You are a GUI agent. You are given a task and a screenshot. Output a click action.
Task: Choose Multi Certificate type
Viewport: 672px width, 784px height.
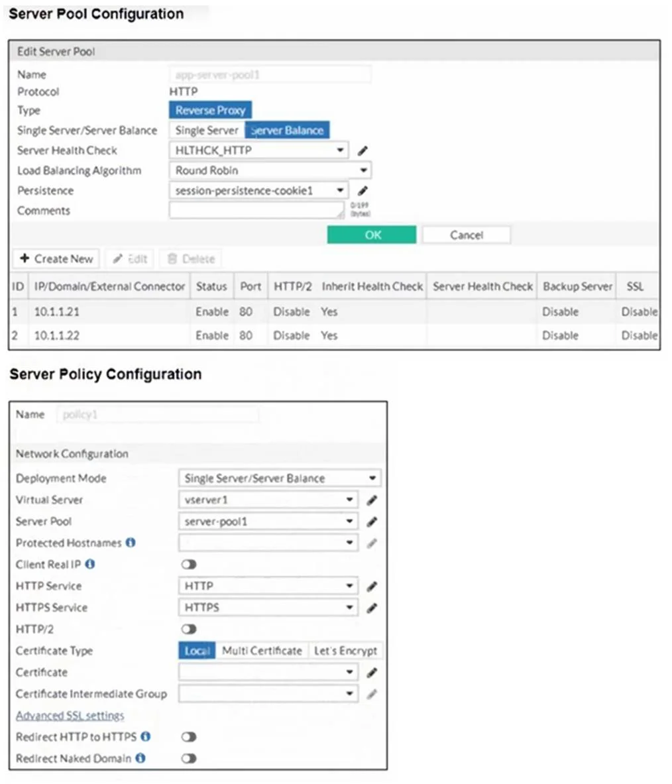(262, 651)
